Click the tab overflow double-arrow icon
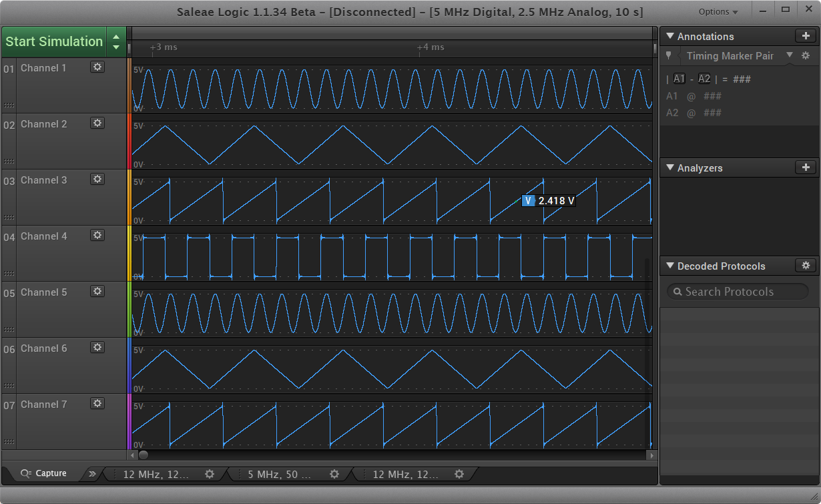The image size is (821, 504). 92,474
